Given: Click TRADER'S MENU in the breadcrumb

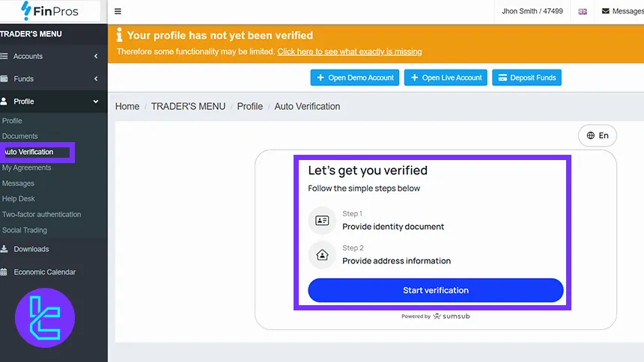Looking at the screenshot, I should [188, 106].
